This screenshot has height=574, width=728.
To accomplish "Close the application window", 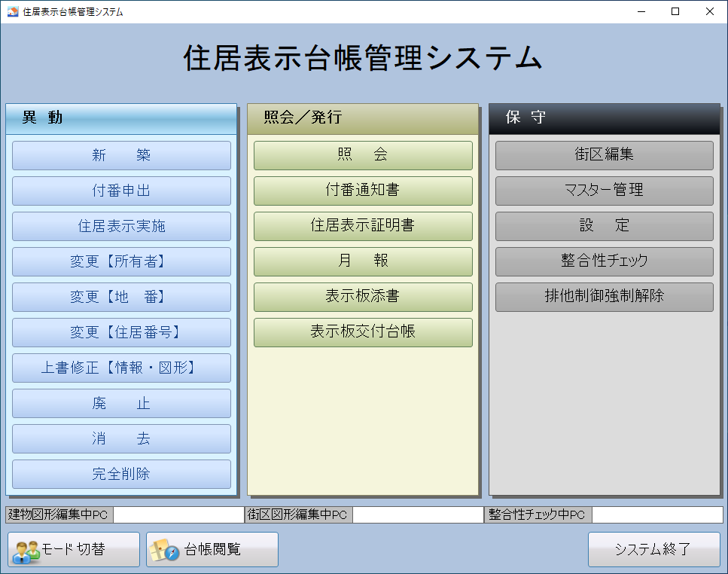I will (x=710, y=11).
